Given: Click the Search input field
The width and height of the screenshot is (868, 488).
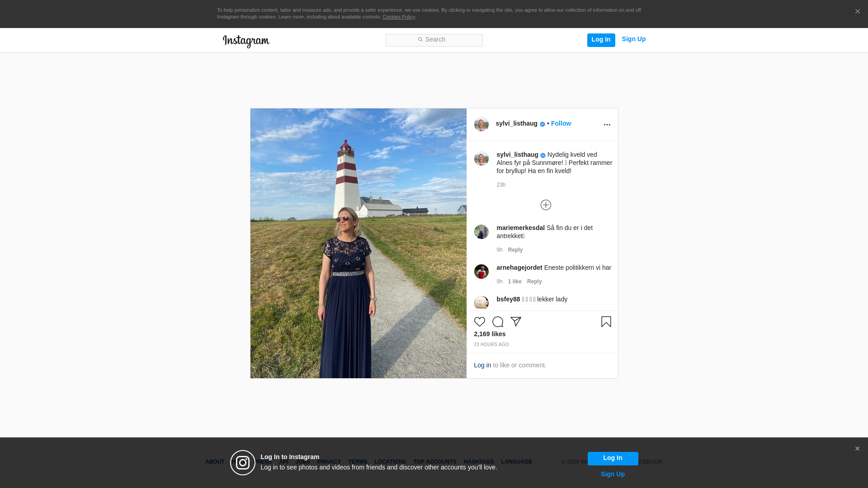Looking at the screenshot, I should [x=434, y=40].
